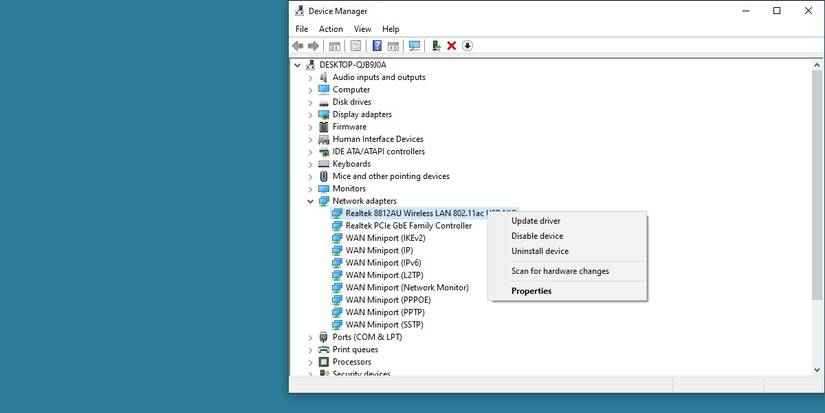The width and height of the screenshot is (825, 413).
Task: Click the Device Manager title bar icon
Action: click(299, 11)
